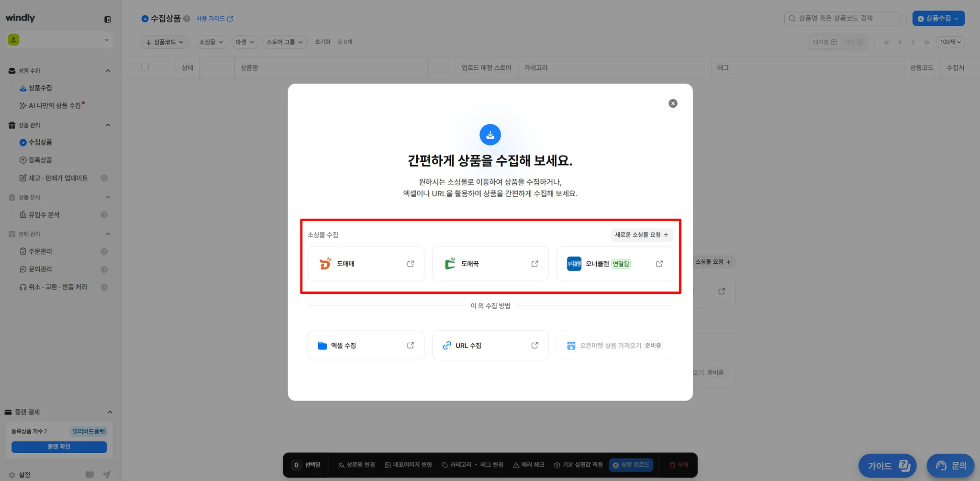The height and width of the screenshot is (481, 980).
Task: Collapse the 상품 관리 sidebar section
Action: (108, 125)
